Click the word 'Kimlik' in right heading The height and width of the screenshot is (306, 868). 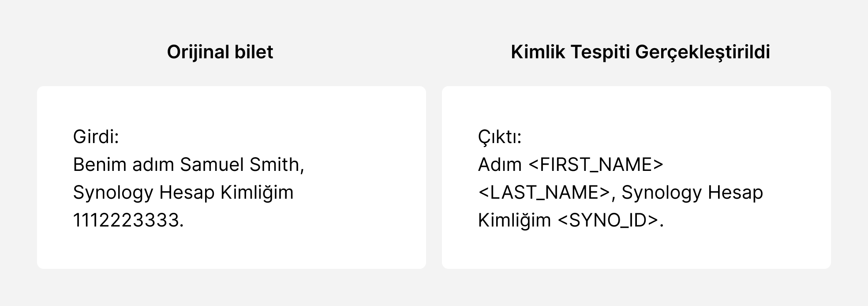[538, 52]
